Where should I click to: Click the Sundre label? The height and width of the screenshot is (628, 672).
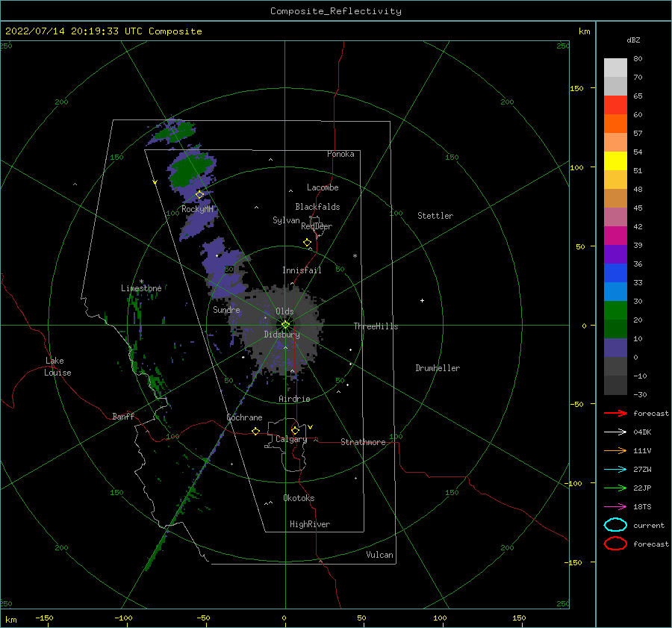226,309
